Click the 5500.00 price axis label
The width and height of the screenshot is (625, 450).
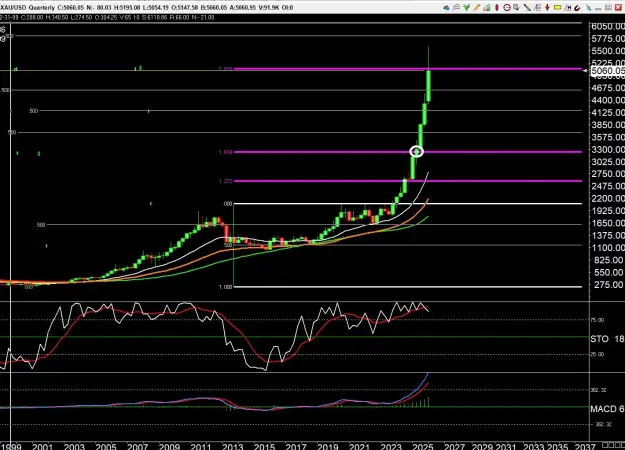608,51
